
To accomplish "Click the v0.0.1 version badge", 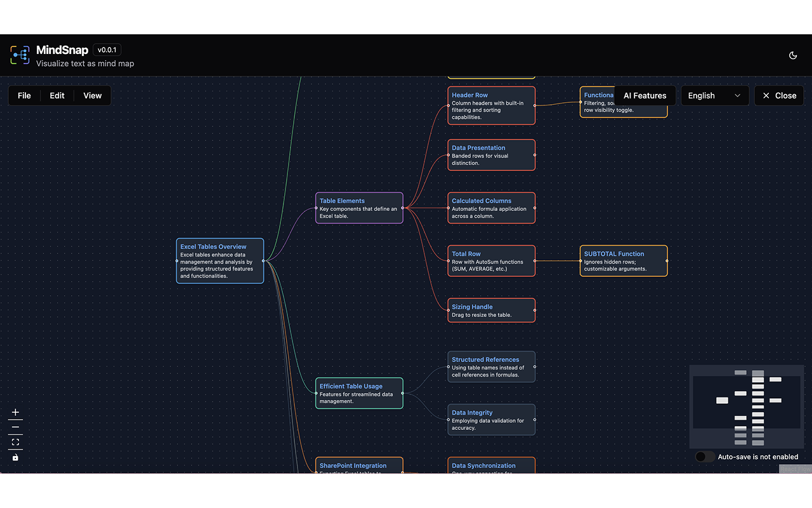I will click(x=107, y=50).
